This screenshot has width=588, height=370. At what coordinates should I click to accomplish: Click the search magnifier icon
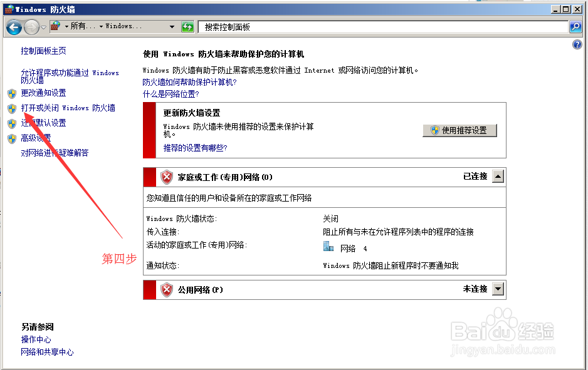pyautogui.click(x=575, y=26)
